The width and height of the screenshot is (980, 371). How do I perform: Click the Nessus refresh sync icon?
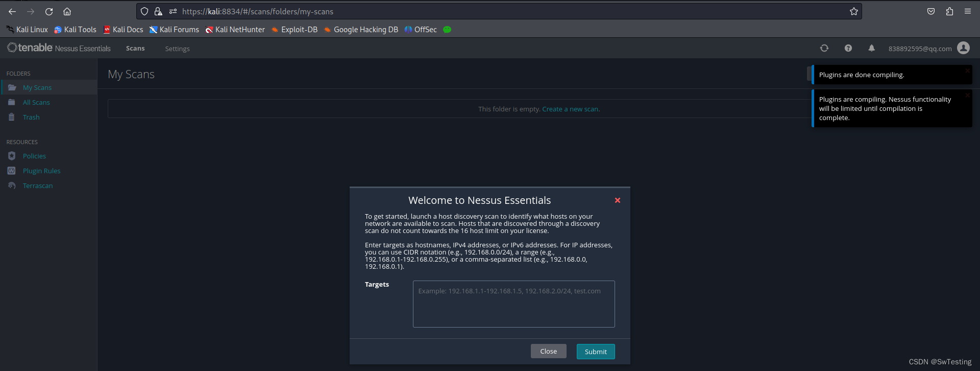[824, 48]
